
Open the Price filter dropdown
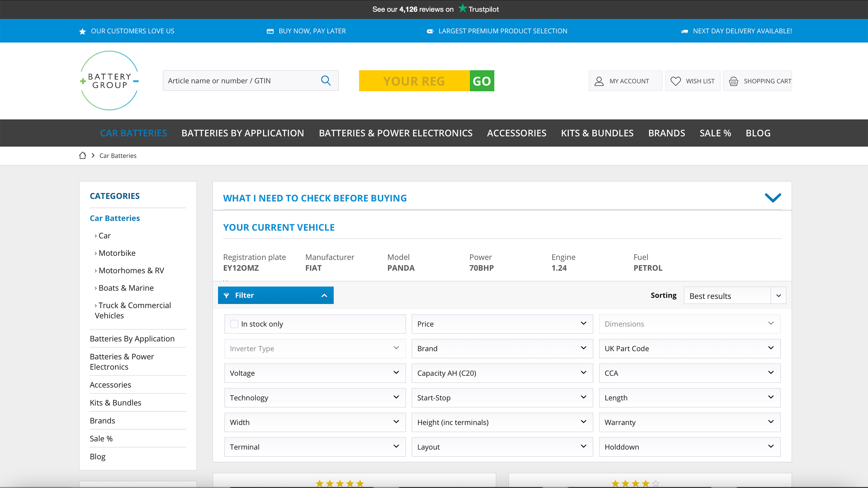(502, 324)
